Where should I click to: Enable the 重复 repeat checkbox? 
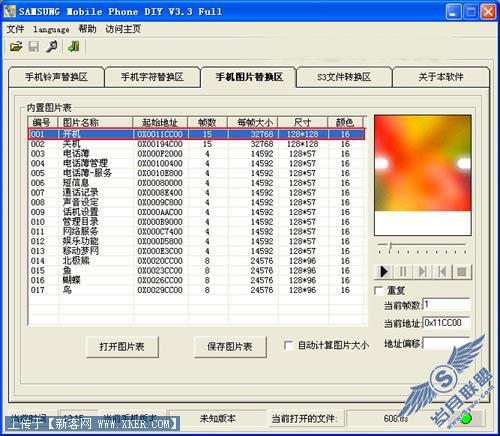pyautogui.click(x=379, y=291)
